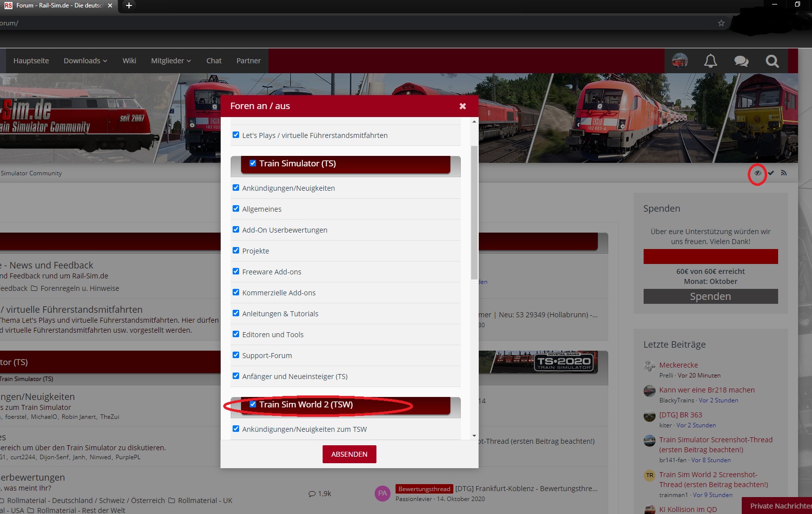
Task: Expand the Mitglieder dropdown menu
Action: click(x=171, y=61)
